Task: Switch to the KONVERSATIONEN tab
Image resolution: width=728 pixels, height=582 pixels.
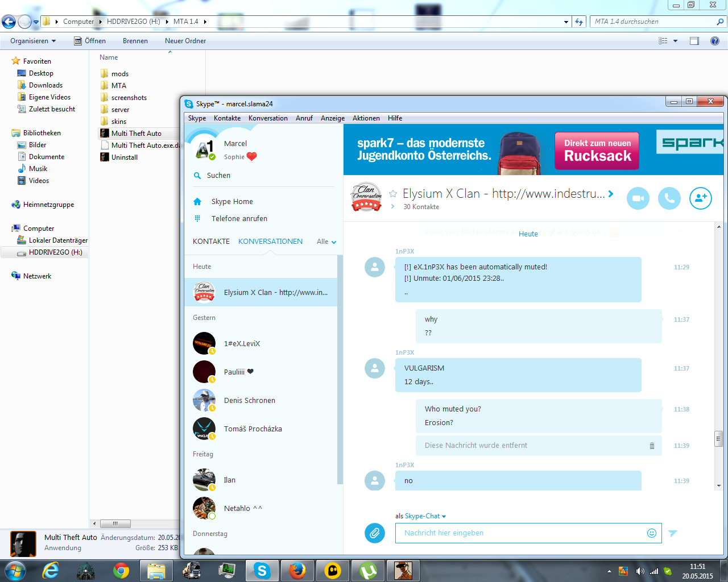Action: (x=270, y=242)
